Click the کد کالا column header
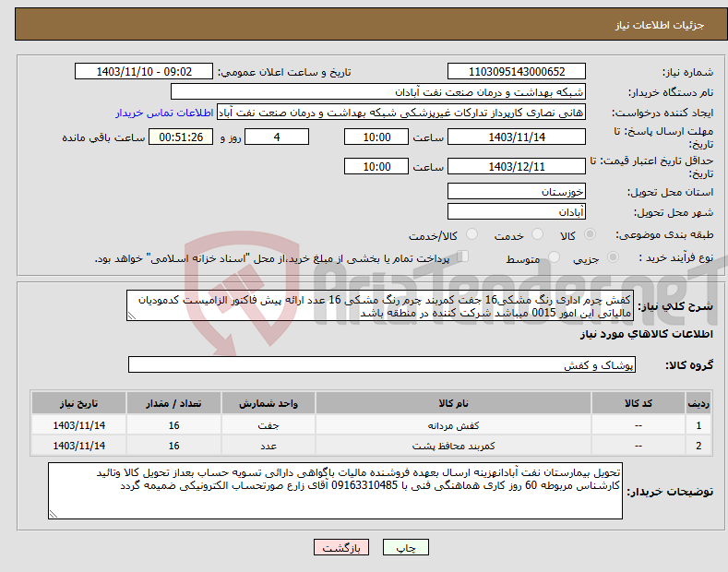 tap(638, 403)
